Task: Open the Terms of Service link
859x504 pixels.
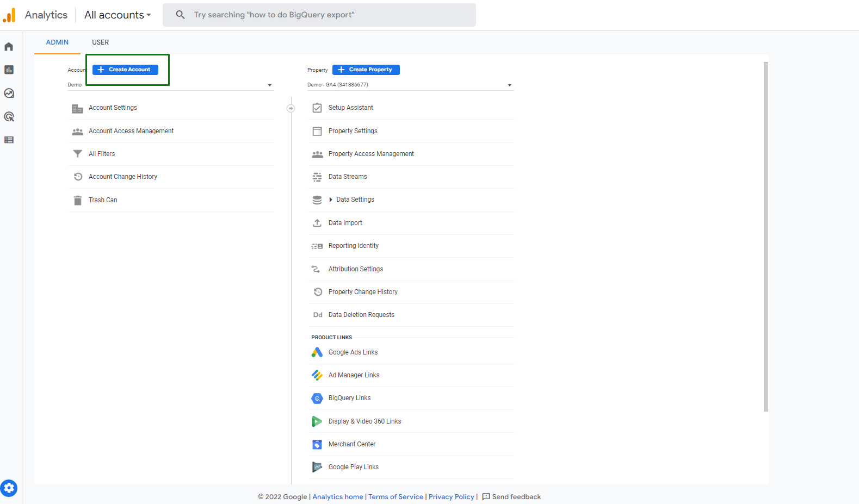Action: click(x=395, y=497)
